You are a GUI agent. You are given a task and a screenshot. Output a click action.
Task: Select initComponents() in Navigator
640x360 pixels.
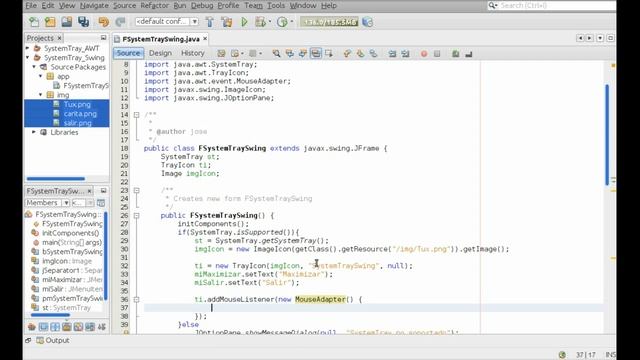click(x=70, y=233)
